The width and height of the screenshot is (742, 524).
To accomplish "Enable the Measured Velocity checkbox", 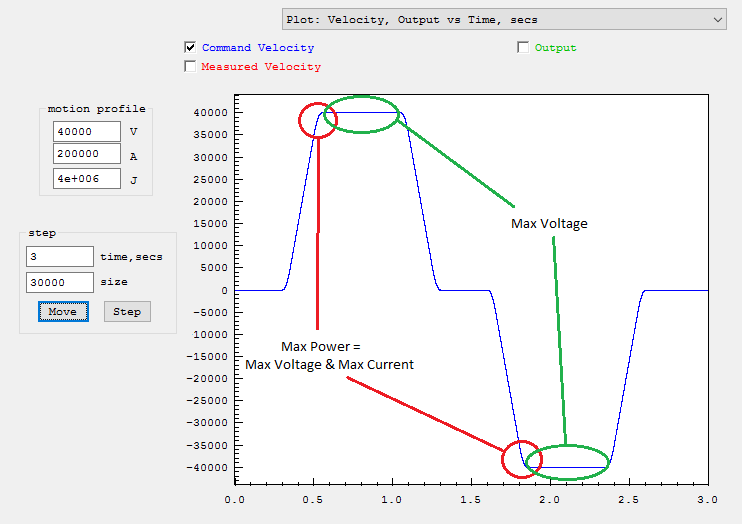I will [190, 67].
